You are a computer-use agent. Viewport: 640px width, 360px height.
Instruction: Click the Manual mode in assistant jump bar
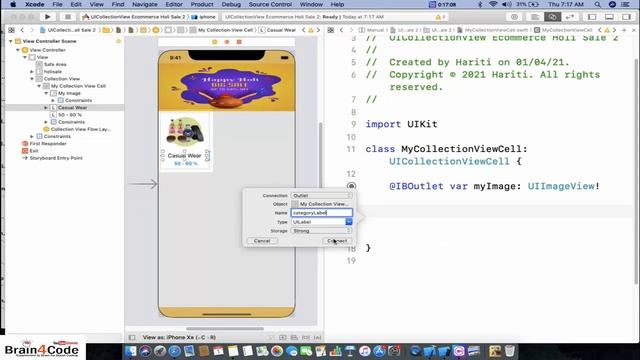click(372, 30)
